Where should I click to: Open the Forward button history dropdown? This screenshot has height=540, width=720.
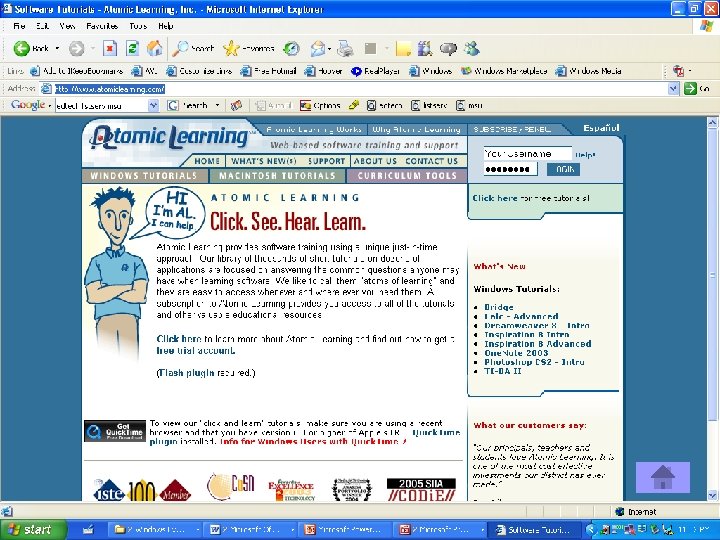93,48
